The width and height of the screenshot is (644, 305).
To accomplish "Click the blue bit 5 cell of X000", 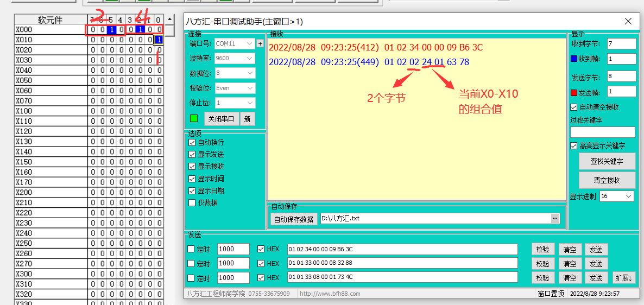I will click(111, 29).
